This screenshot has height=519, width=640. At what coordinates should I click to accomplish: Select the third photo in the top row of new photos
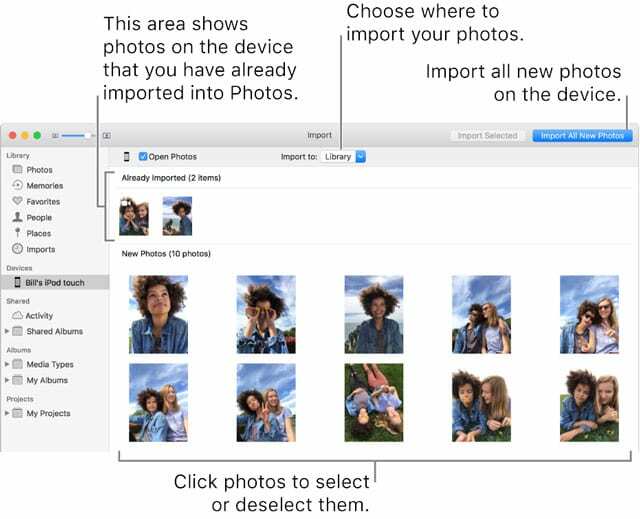point(374,314)
